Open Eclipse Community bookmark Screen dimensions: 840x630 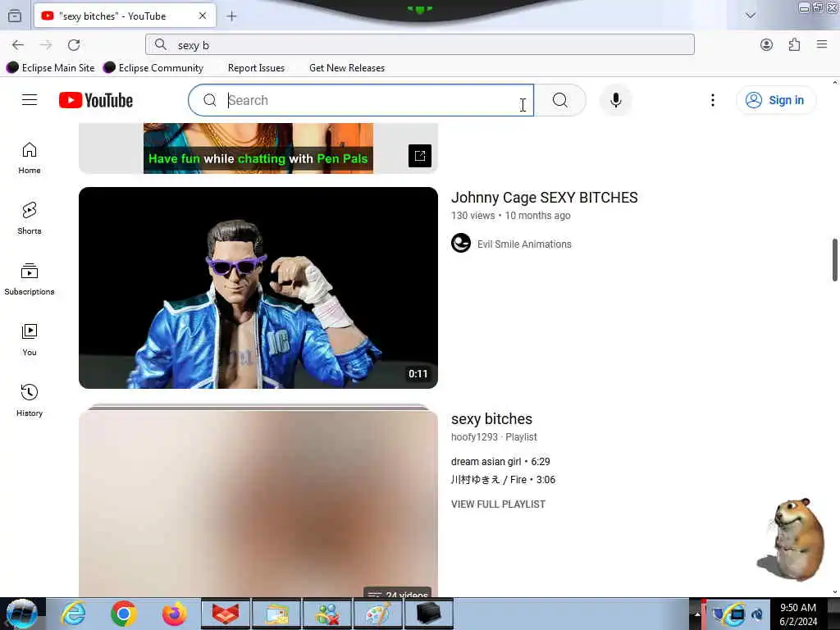(153, 67)
